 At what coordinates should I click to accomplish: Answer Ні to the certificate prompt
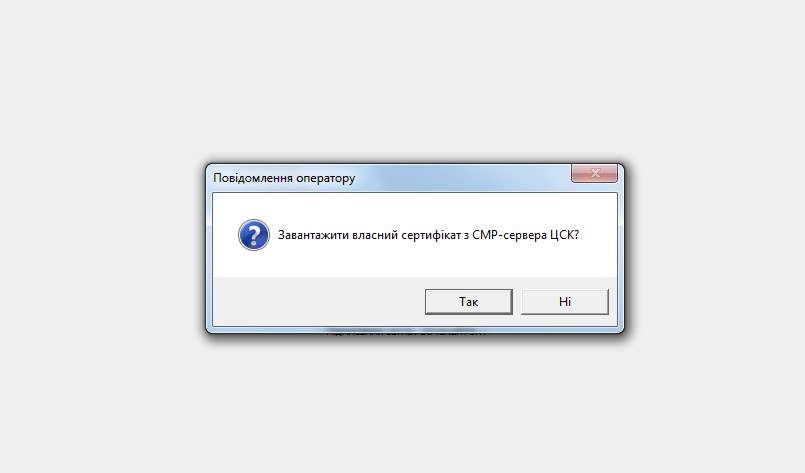tap(565, 301)
